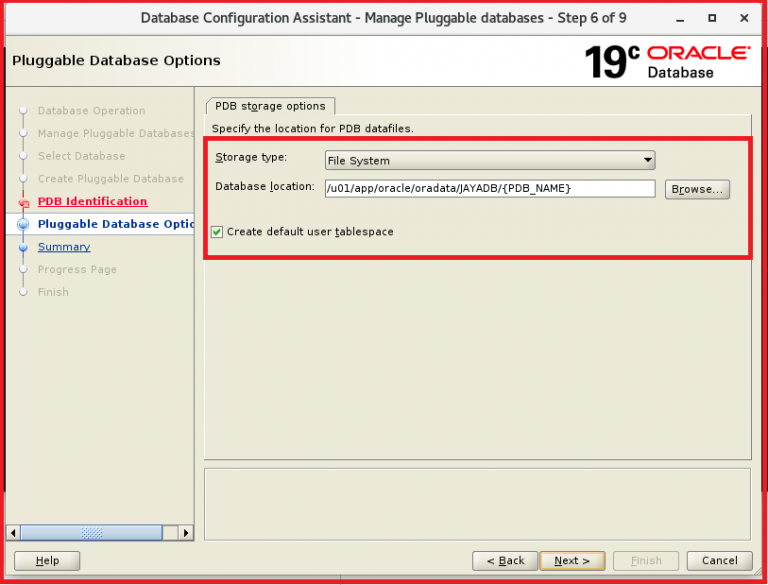Click the Progress Page step text
Screen dimensions: 768x585
pos(77,269)
